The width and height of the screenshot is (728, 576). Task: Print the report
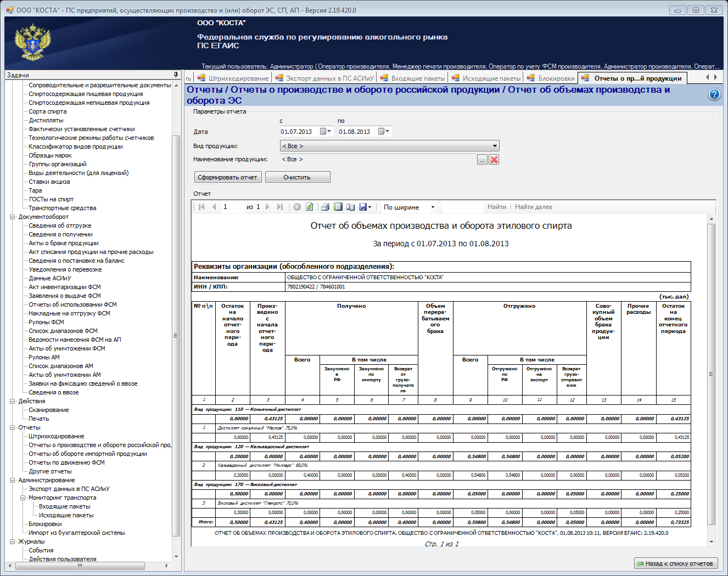[x=325, y=207]
